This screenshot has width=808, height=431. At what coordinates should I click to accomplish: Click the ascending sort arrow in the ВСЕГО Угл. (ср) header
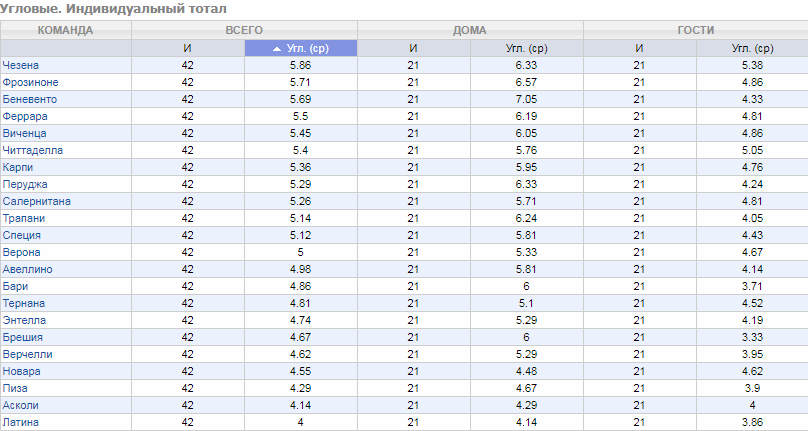pyautogui.click(x=277, y=48)
